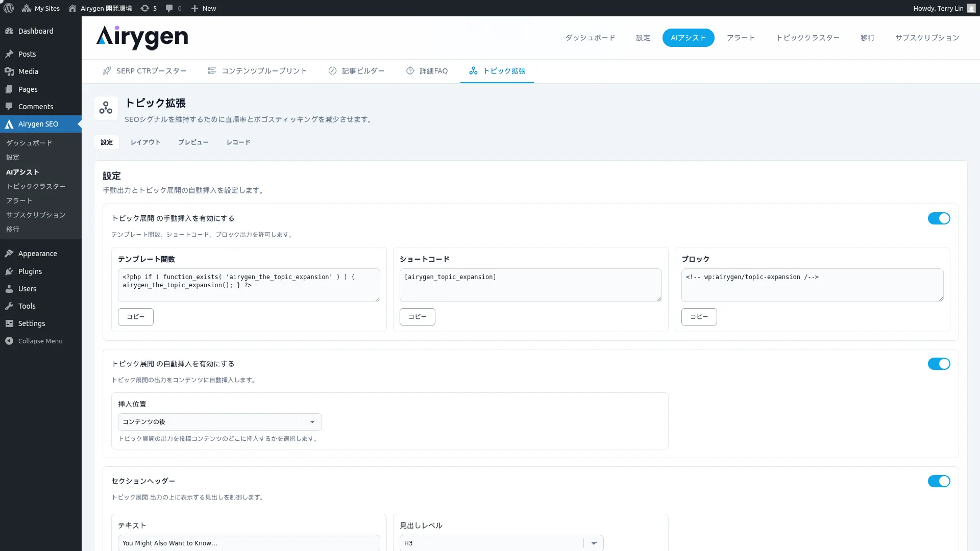Open the updates icon showing 5
Screen dimensions: 980x551
145,8
